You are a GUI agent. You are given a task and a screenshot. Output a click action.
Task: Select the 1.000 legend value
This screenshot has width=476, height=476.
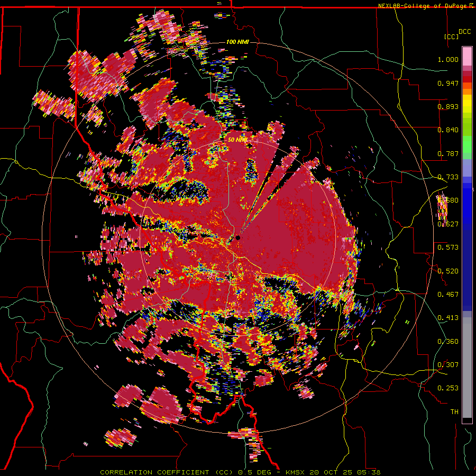(448, 59)
